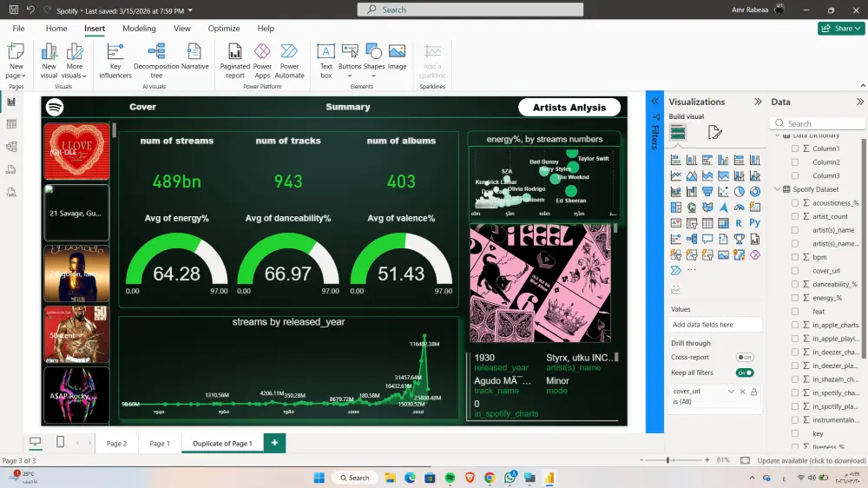Collapse the Visualizations pane
This screenshot has width=868, height=488.
coord(758,102)
